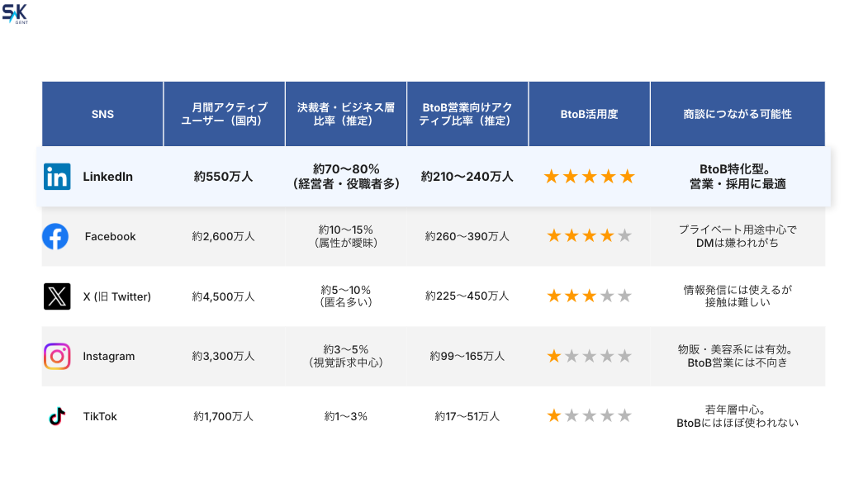Click the X row three-star rating
Image resolution: width=868 pixels, height=488 pixels.
[x=589, y=296]
